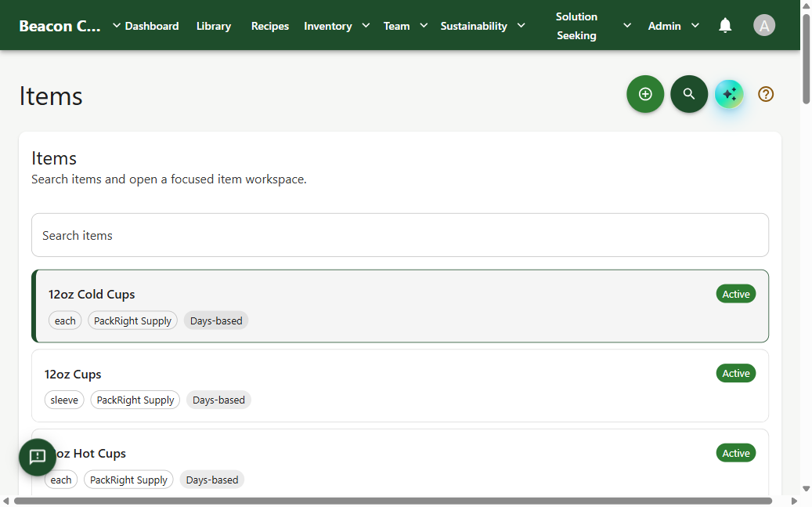
Task: Select the Solution Seeking menu item
Action: [576, 26]
